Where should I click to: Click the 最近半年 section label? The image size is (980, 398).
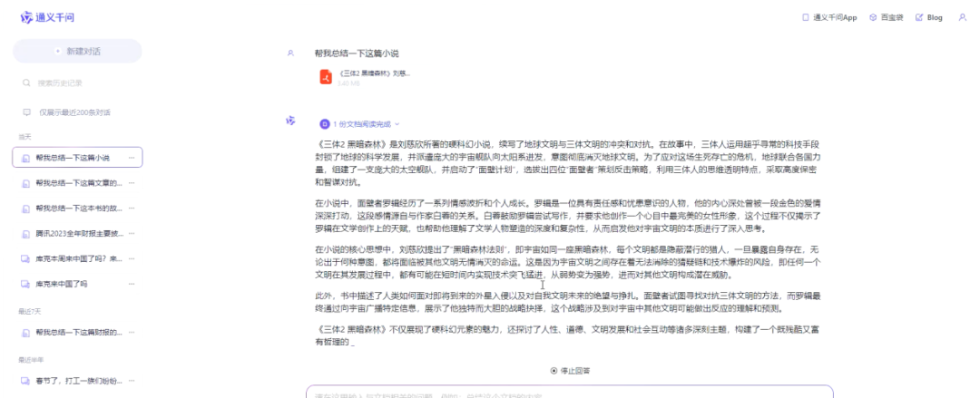pyautogui.click(x=31, y=360)
